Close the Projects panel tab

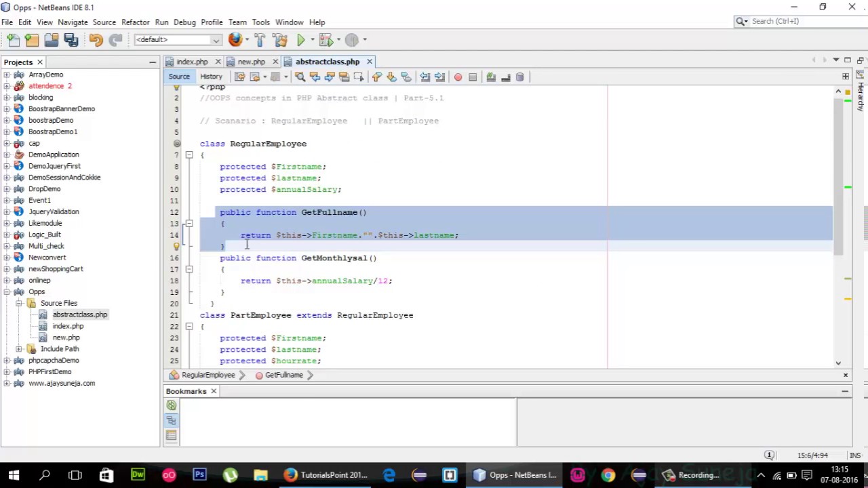tap(40, 62)
